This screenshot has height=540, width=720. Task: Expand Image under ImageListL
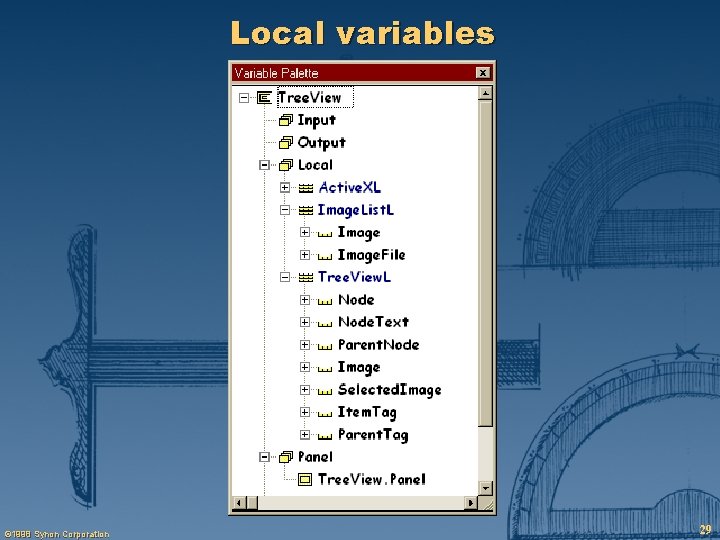coord(304,232)
